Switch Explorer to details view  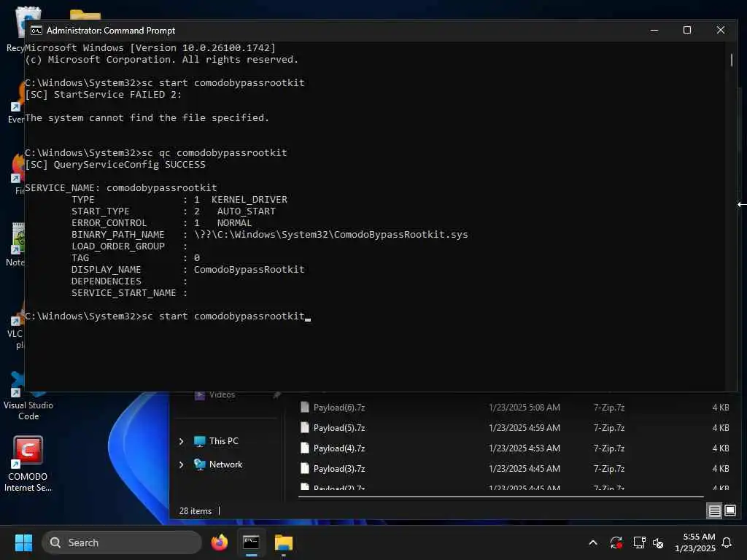click(714, 511)
